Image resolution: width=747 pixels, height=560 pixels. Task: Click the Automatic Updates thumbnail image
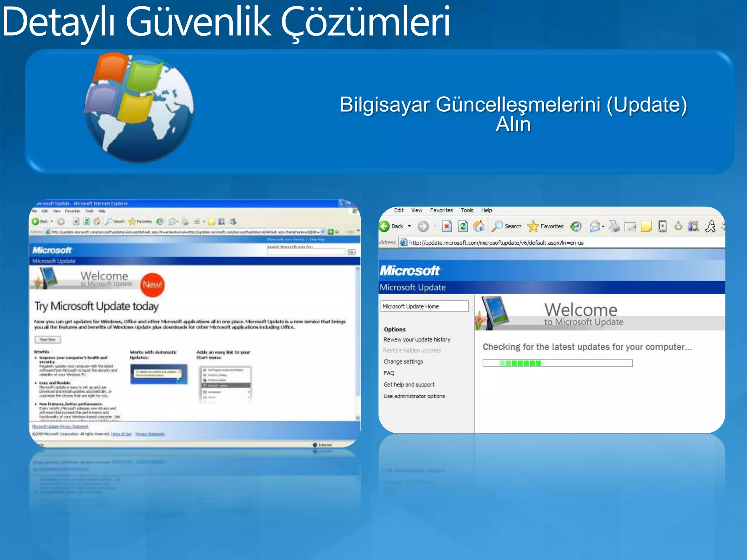tap(159, 374)
